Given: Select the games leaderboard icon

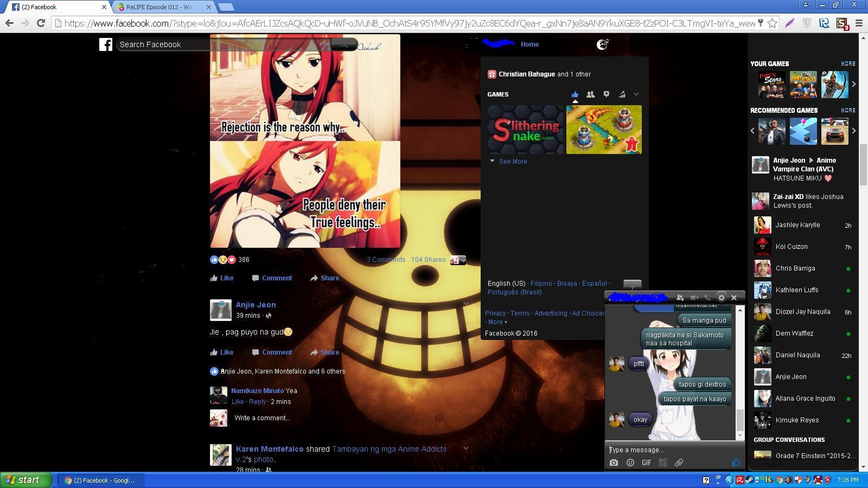Looking at the screenshot, I should [622, 94].
